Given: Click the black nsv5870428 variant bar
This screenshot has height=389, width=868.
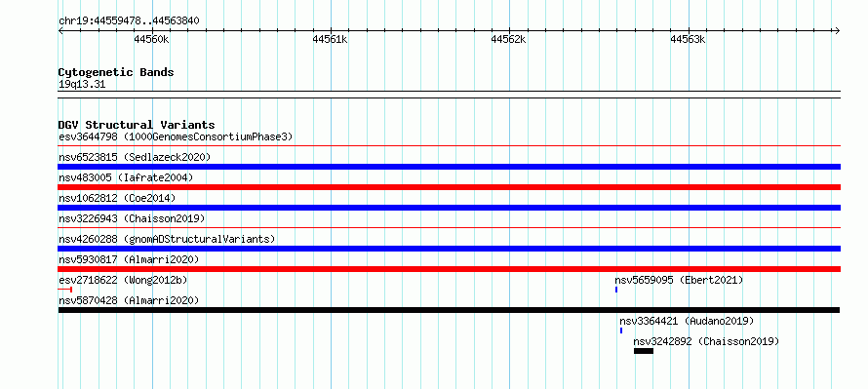Looking at the screenshot, I should coord(449,310).
